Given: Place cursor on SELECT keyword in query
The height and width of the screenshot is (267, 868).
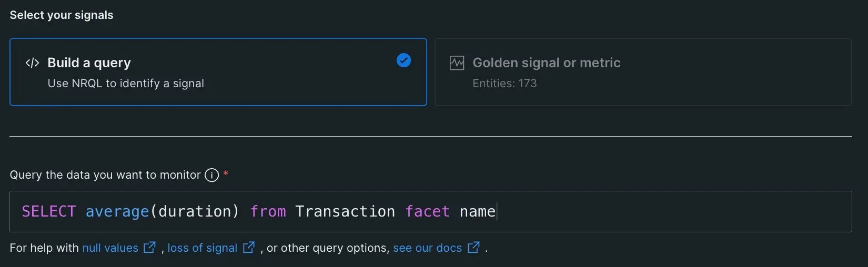Looking at the screenshot, I should (x=48, y=212).
